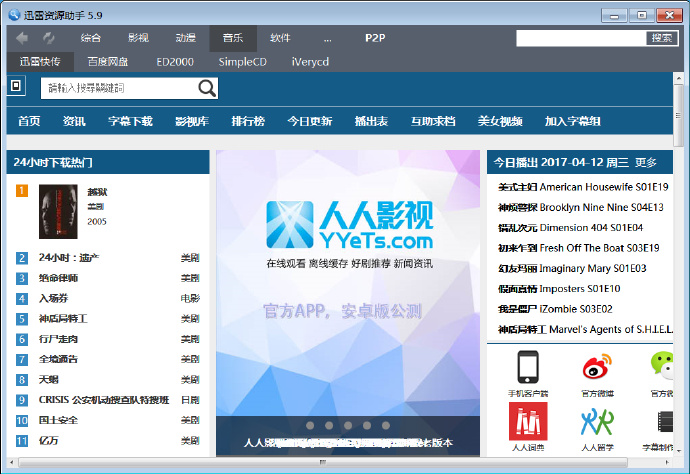Open the 播出表 nav menu
The height and width of the screenshot is (474, 690).
pyautogui.click(x=371, y=121)
